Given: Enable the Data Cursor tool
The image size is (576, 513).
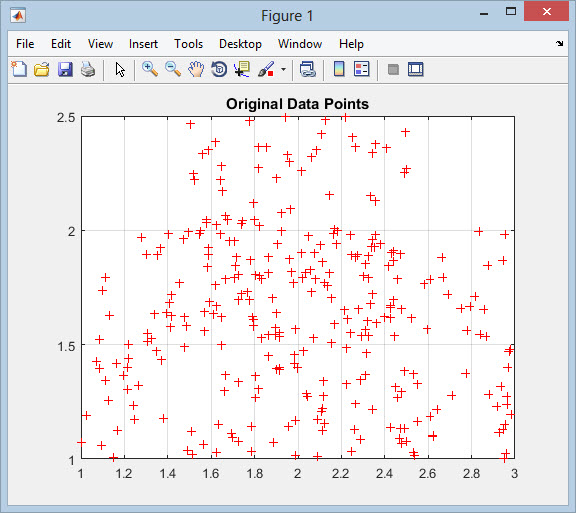Looking at the screenshot, I should pyautogui.click(x=242, y=69).
